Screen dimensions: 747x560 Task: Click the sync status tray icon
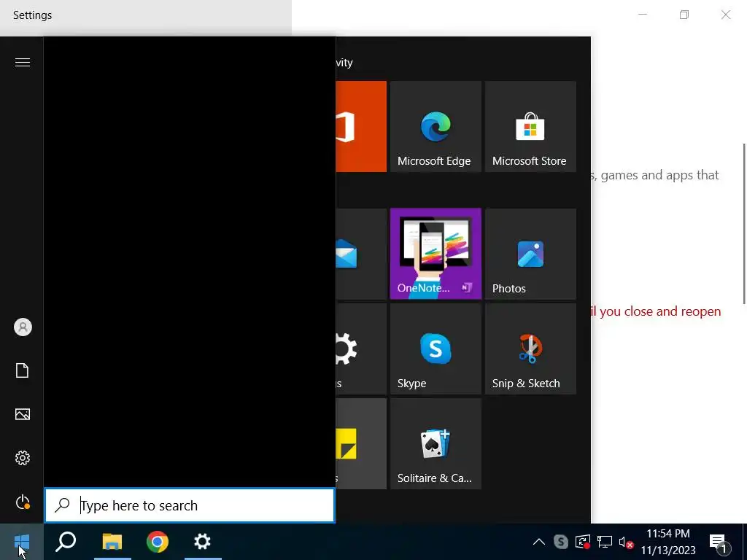(x=583, y=542)
